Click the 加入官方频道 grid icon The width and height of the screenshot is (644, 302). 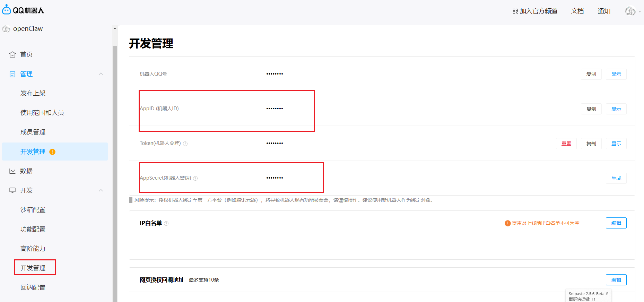coord(515,11)
